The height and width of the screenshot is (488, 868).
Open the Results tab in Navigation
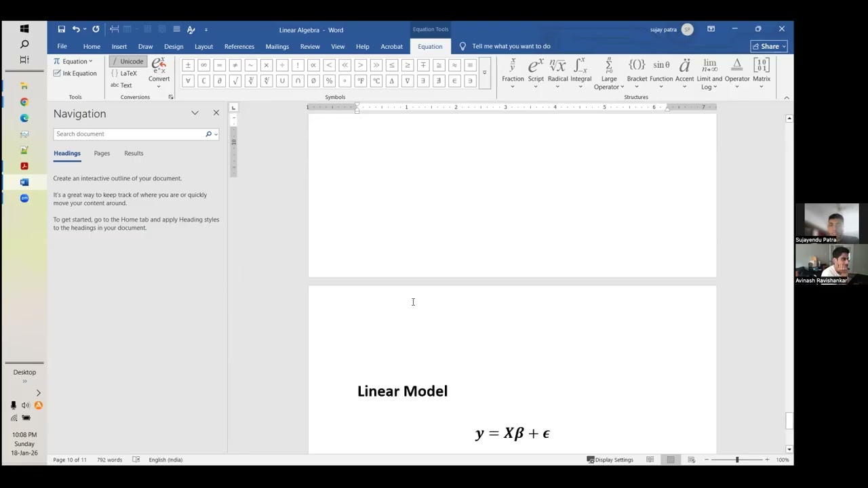pyautogui.click(x=134, y=153)
